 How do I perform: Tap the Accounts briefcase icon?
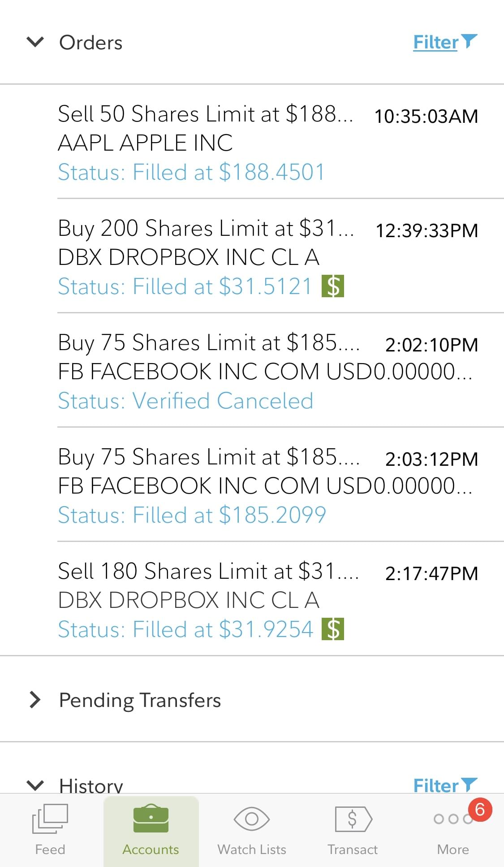point(151,819)
